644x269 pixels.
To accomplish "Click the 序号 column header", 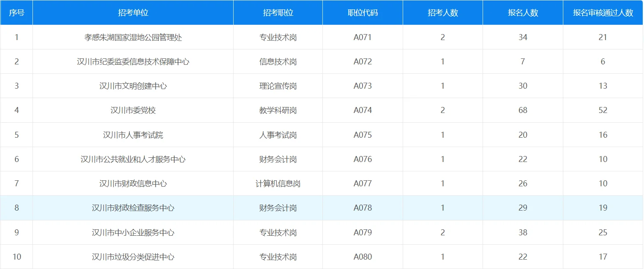I will point(17,12).
